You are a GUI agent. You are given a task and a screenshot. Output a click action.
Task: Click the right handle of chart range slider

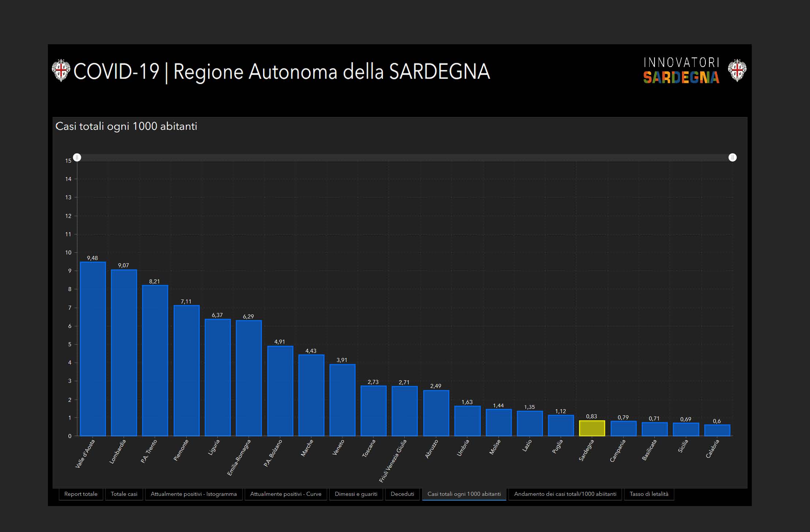(x=732, y=158)
